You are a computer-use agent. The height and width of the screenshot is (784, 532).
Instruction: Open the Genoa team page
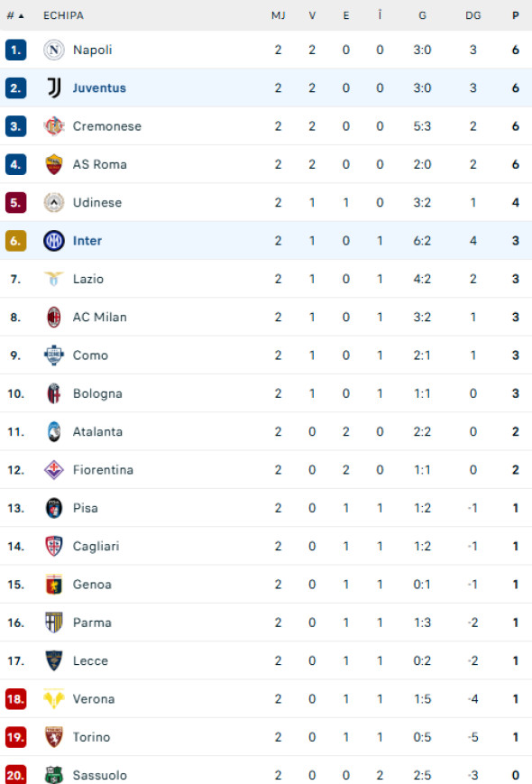(x=91, y=584)
